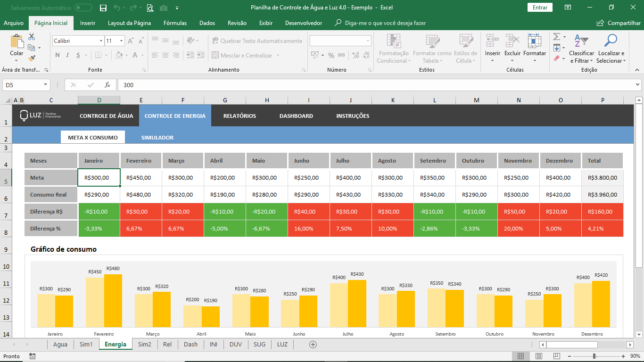
Task: Click the AutoSum sigma icon
Action: pyautogui.click(x=556, y=37)
